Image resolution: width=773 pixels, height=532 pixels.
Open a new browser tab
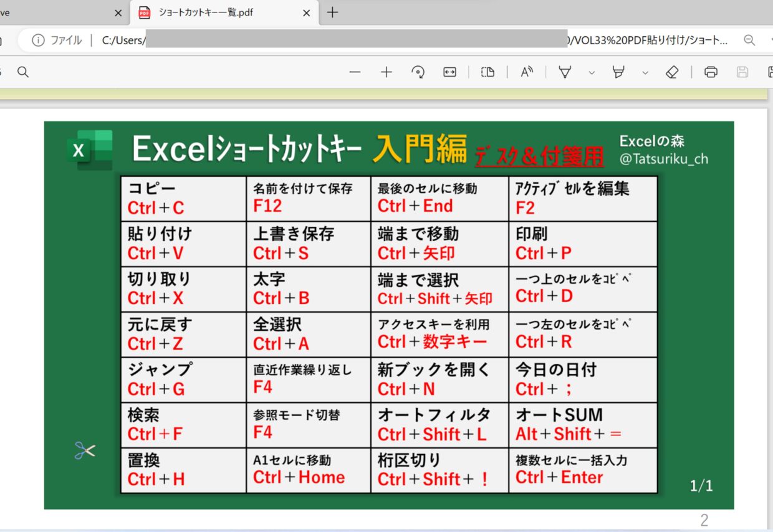tap(332, 12)
